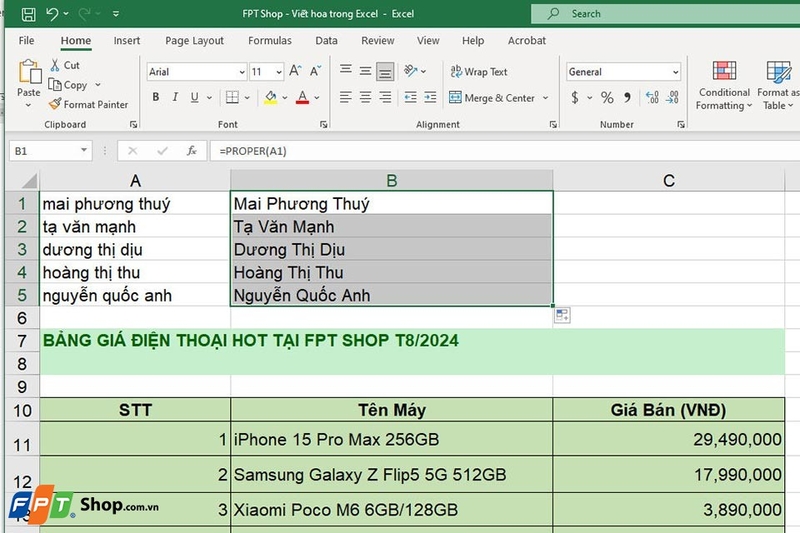Decrease font size with A-down icon

point(315,71)
